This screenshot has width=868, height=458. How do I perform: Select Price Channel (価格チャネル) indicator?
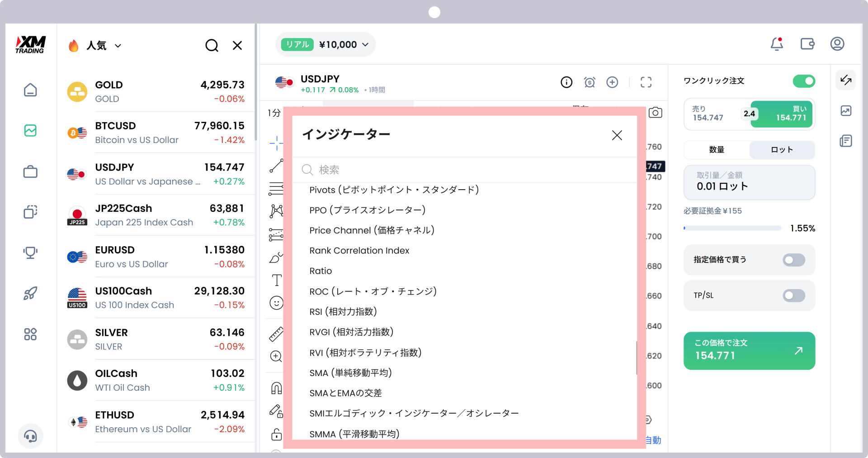(372, 230)
